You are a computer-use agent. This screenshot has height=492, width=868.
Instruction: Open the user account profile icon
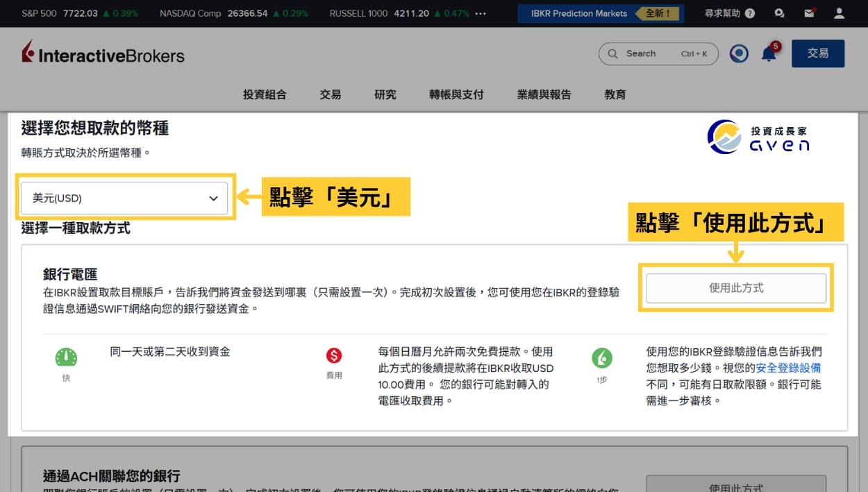840,13
